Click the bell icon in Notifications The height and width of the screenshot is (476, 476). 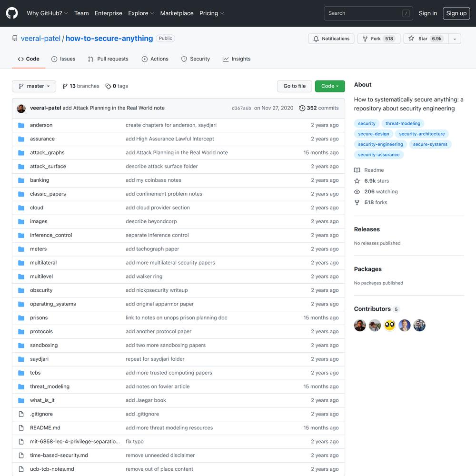pyautogui.click(x=316, y=39)
